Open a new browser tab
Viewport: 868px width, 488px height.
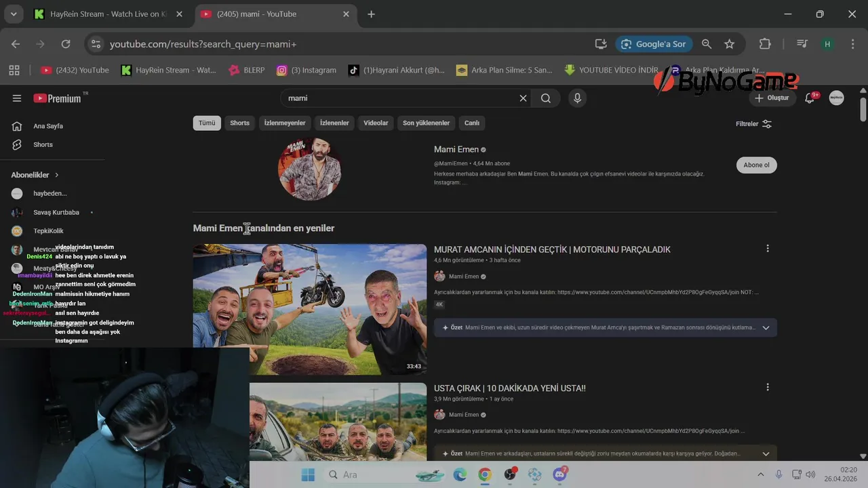[371, 14]
